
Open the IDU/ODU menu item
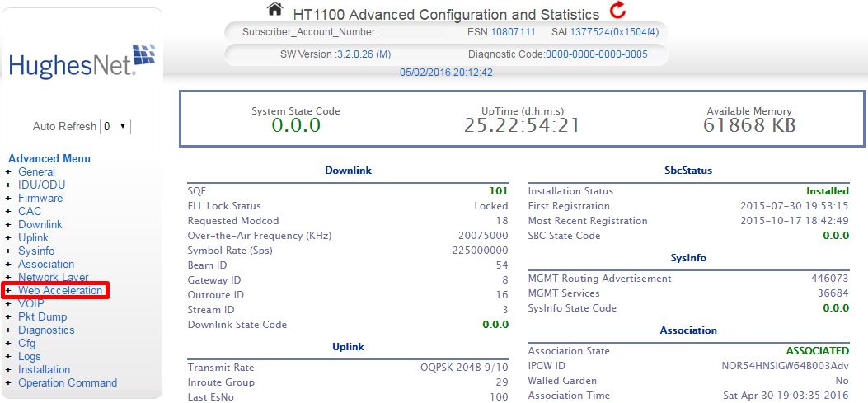point(41,185)
